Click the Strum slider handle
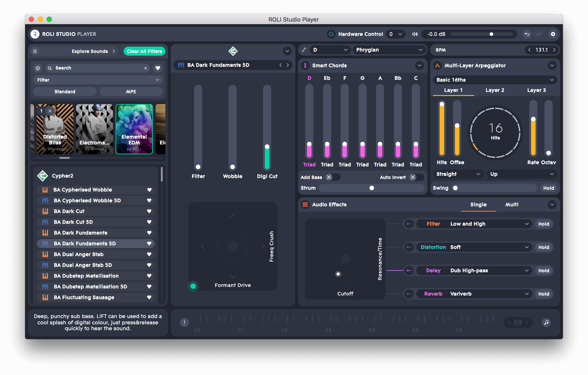The image size is (588, 375). (371, 188)
